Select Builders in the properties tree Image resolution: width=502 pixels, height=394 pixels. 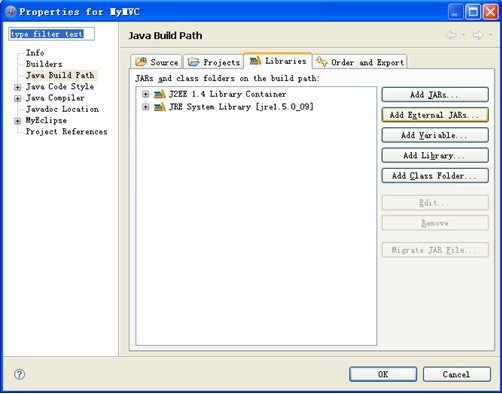pyautogui.click(x=44, y=64)
